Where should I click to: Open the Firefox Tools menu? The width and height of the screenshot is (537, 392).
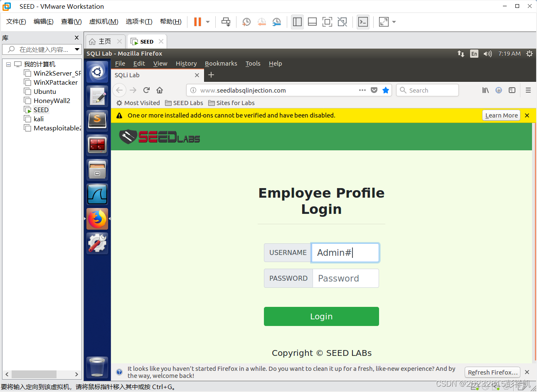coord(253,64)
